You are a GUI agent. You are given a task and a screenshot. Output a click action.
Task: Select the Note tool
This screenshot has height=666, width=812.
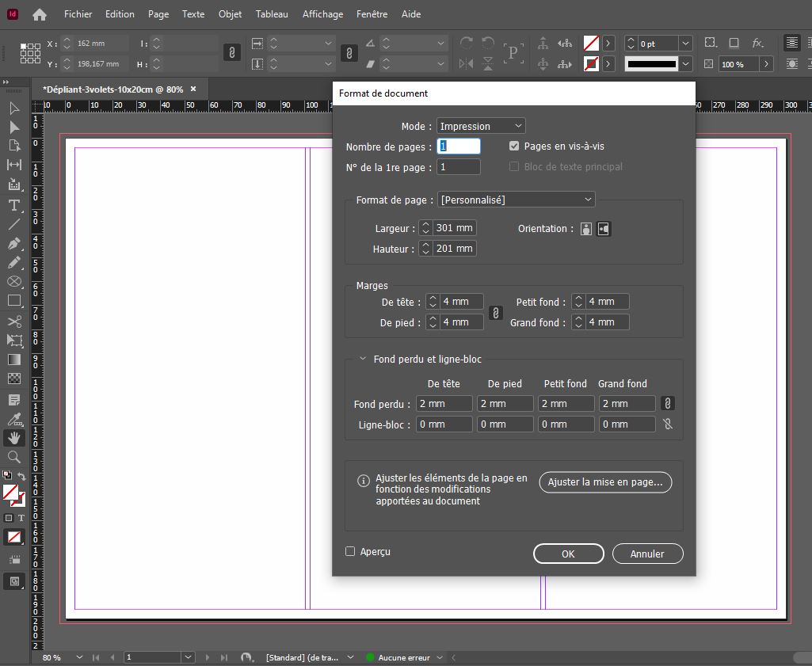click(x=14, y=400)
